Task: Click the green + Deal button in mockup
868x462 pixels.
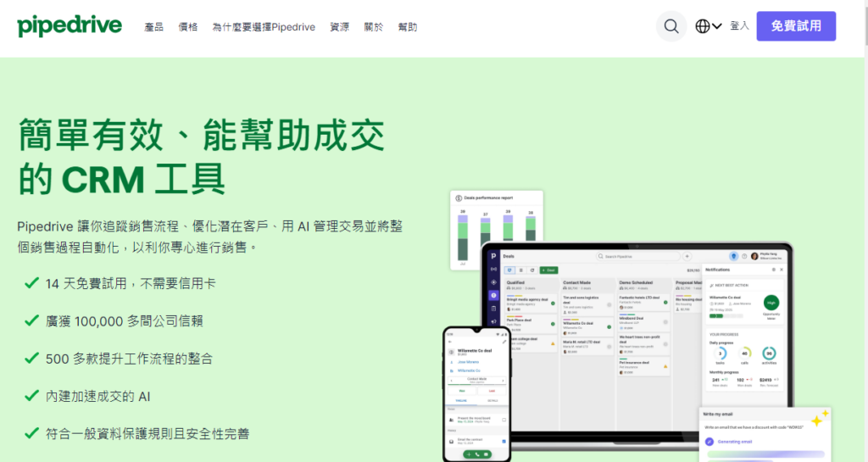Action: point(548,270)
